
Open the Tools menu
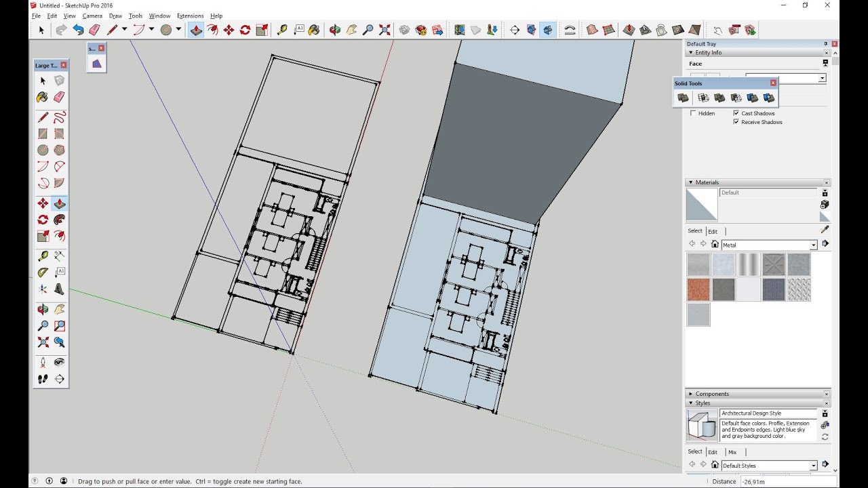click(x=136, y=16)
